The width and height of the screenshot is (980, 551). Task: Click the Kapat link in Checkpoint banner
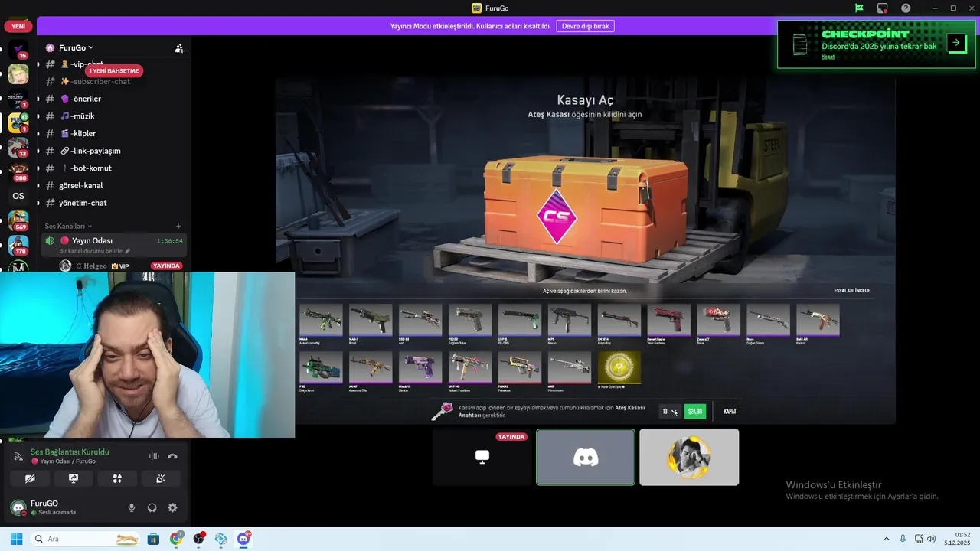point(828,57)
